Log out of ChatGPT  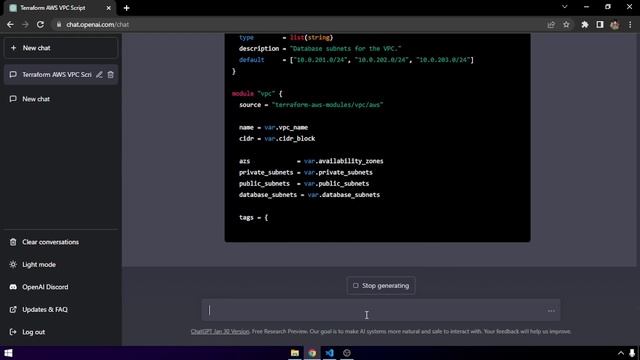click(x=60, y=332)
